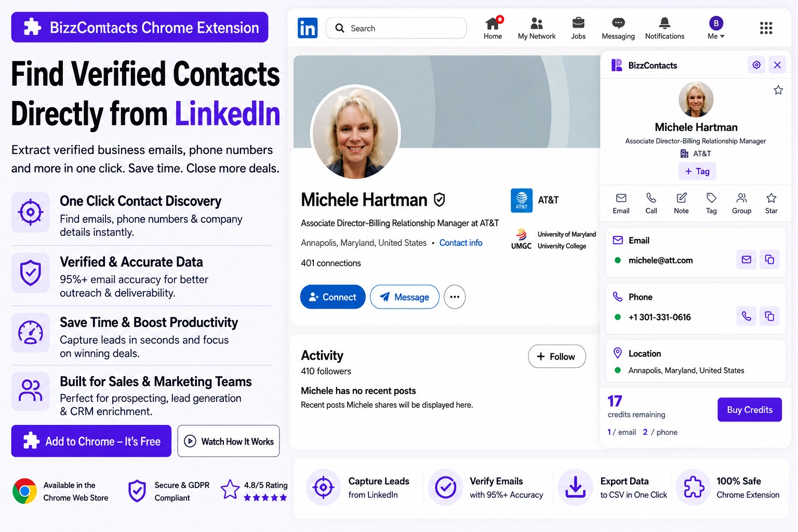This screenshot has height=532, width=798.
Task: Open the Messaging tab
Action: click(618, 28)
